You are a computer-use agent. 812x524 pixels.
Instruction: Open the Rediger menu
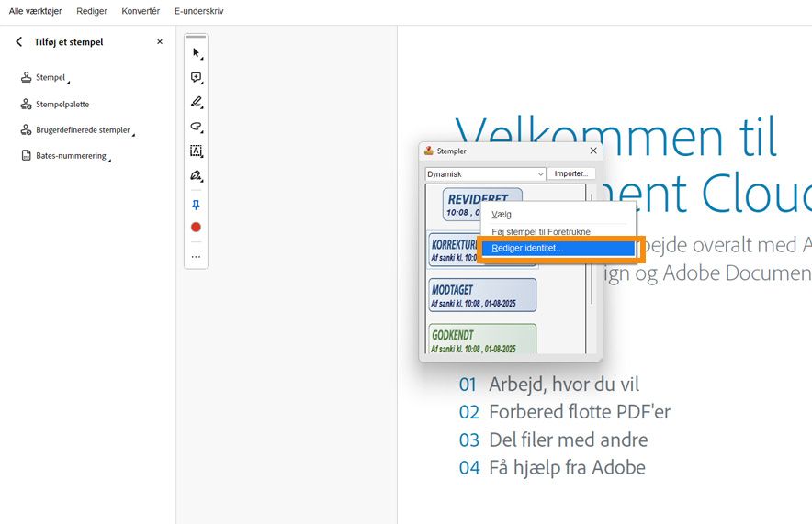click(92, 11)
